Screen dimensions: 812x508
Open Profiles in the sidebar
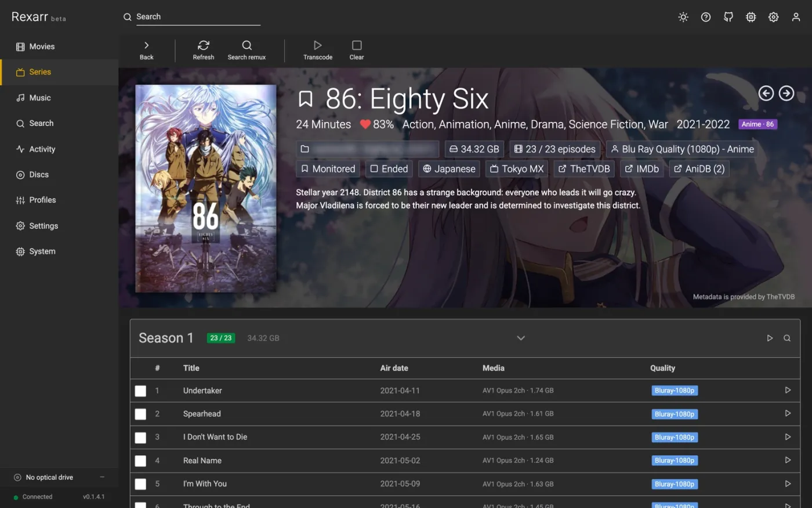59,200
